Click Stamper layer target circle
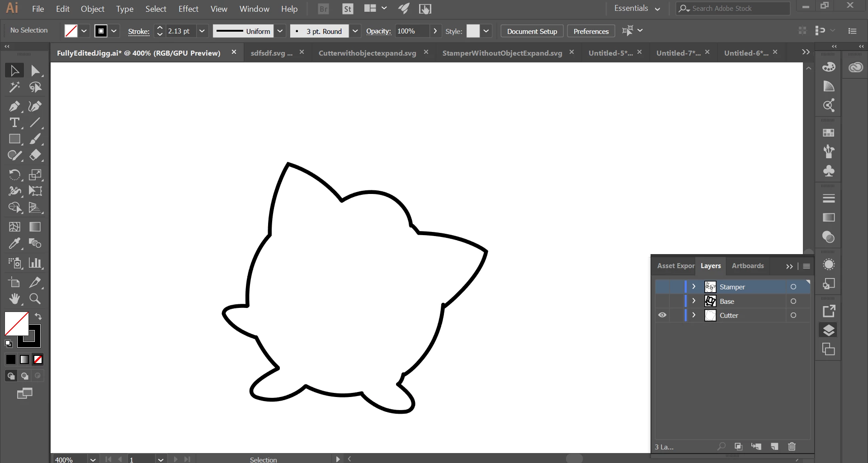Viewport: 868px width, 463px height. point(793,287)
